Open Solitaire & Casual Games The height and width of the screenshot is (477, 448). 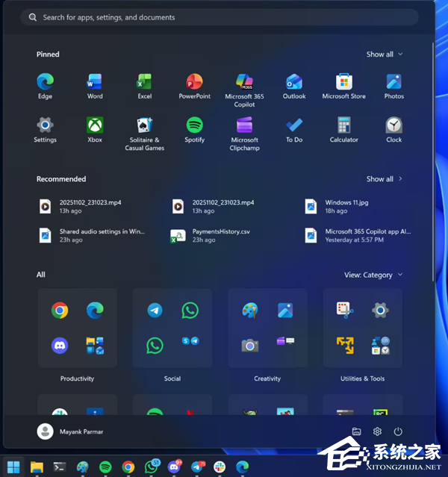[145, 134]
